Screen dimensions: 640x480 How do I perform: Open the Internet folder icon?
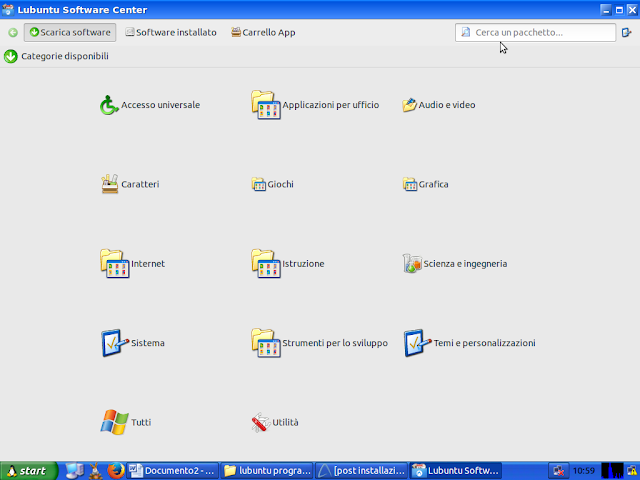pos(115,264)
